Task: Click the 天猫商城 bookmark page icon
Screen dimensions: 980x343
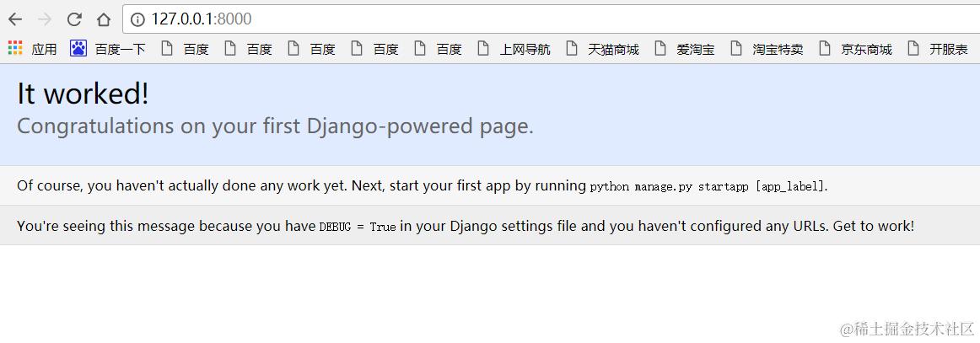Action: 572,48
